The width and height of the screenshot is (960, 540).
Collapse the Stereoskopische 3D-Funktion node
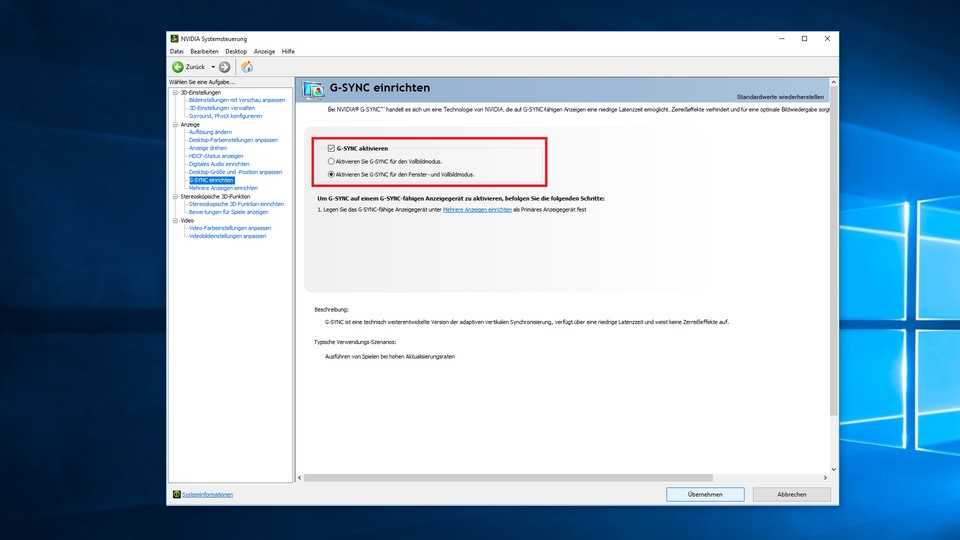click(x=175, y=197)
